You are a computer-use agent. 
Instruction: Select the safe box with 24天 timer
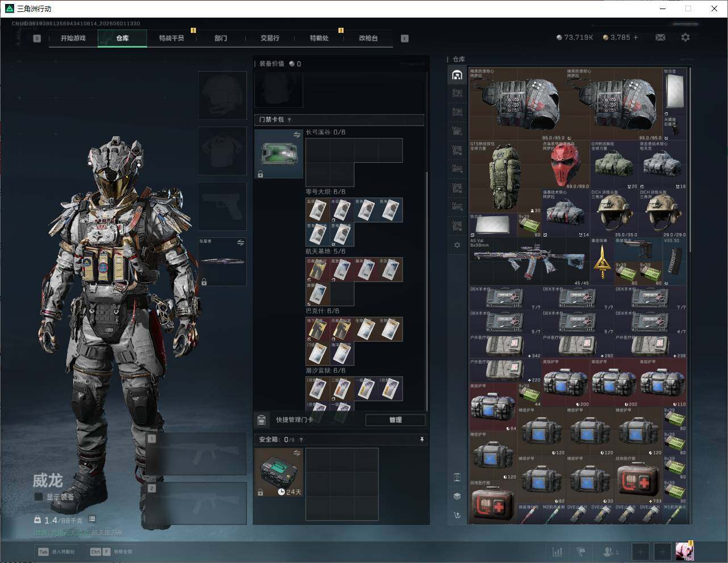(x=279, y=472)
